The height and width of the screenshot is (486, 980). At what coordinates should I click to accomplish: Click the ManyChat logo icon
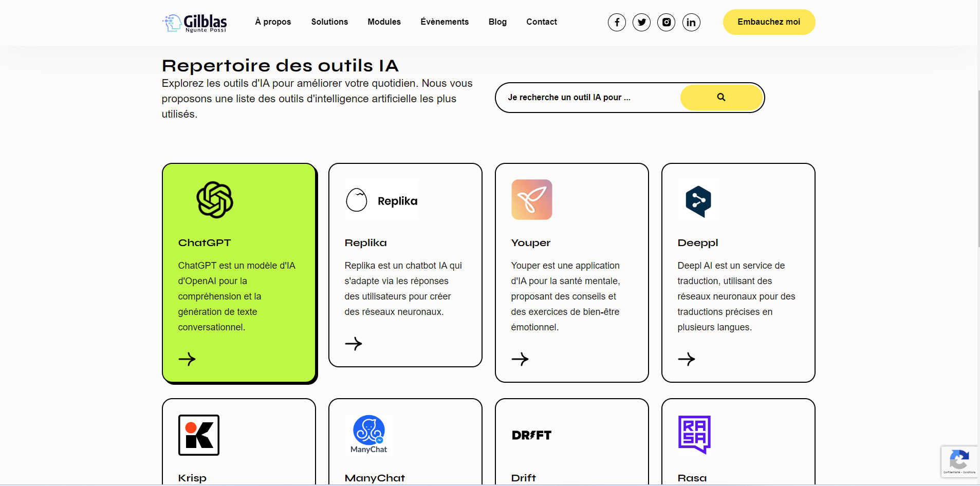pyautogui.click(x=368, y=435)
